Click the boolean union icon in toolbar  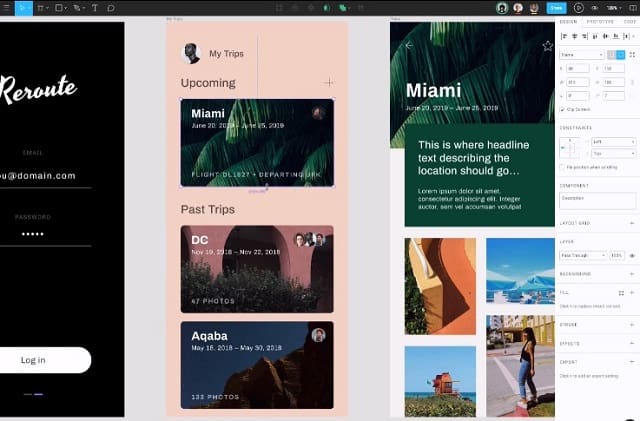coord(342,8)
